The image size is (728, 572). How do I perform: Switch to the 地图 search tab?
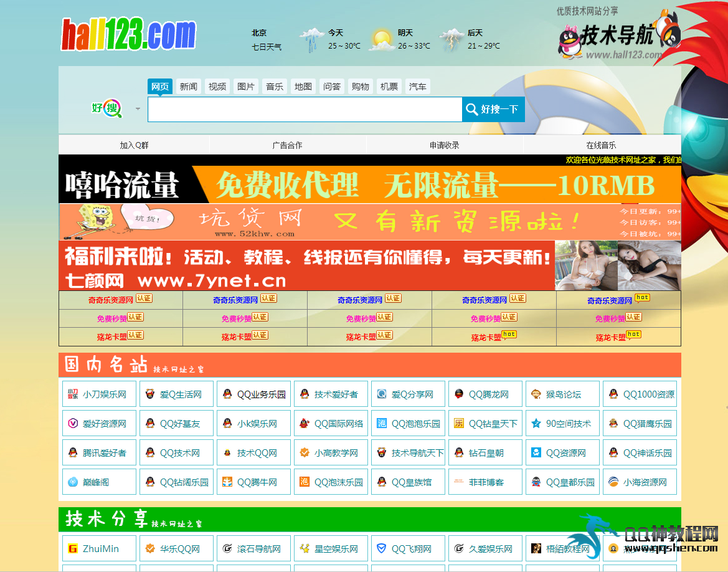pyautogui.click(x=303, y=87)
